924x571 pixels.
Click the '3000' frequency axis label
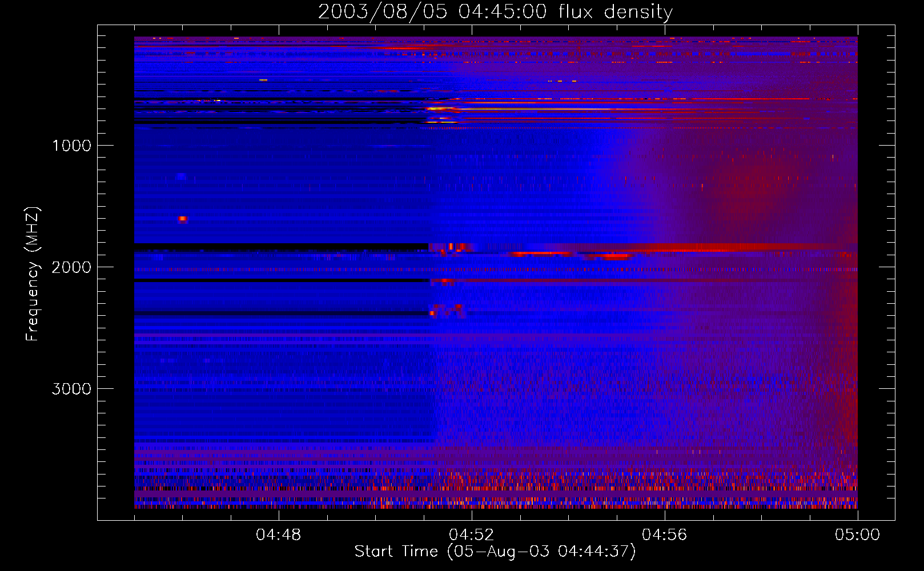(x=71, y=389)
